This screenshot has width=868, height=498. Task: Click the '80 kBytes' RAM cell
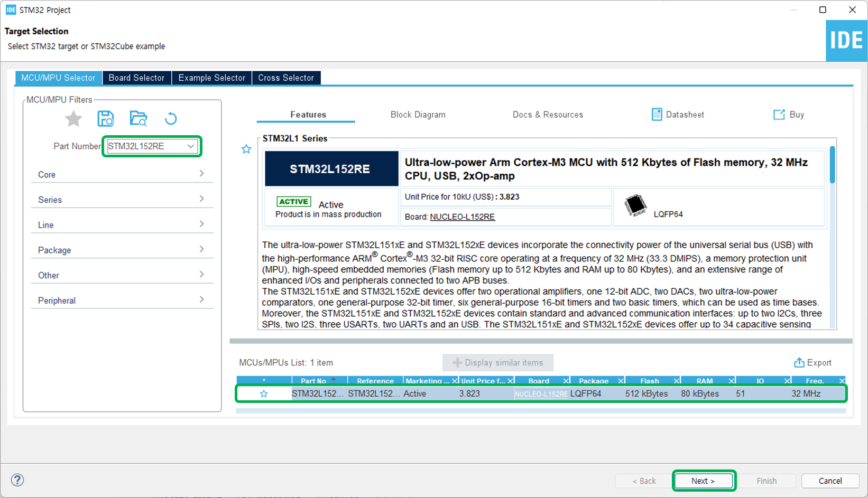[700, 393]
